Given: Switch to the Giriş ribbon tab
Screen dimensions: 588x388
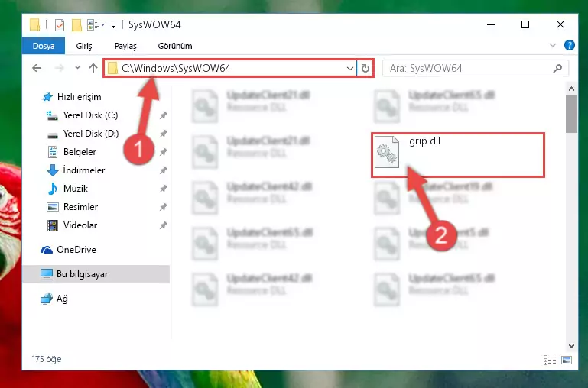Looking at the screenshot, I should [x=83, y=46].
